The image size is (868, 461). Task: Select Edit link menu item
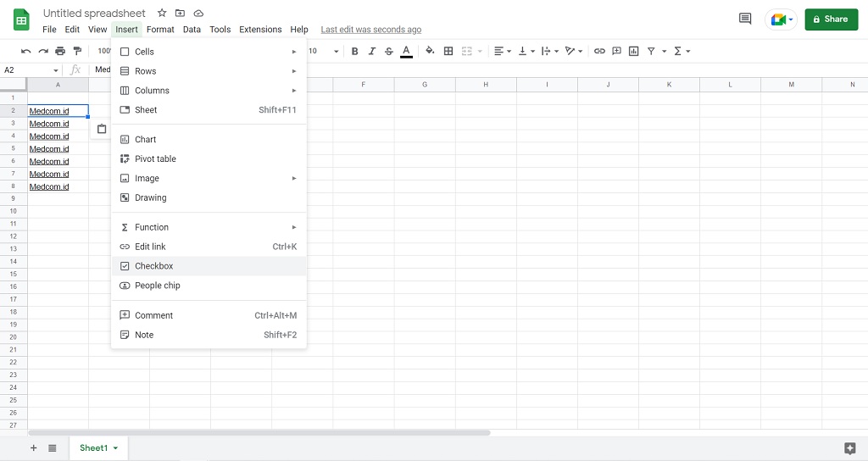(209, 247)
